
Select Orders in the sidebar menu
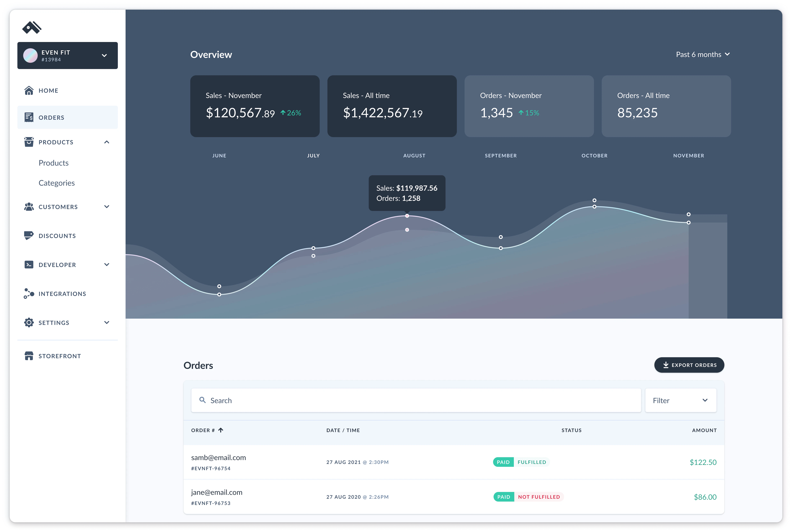(x=67, y=117)
